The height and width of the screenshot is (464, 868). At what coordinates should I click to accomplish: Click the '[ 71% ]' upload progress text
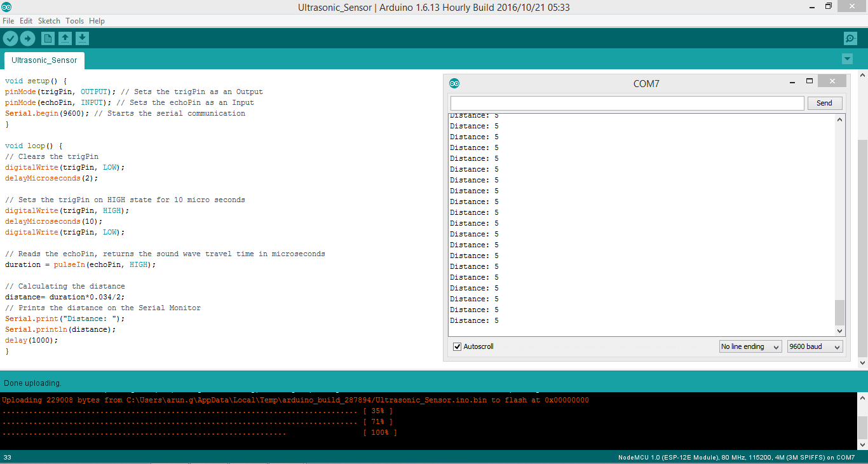(x=377, y=422)
